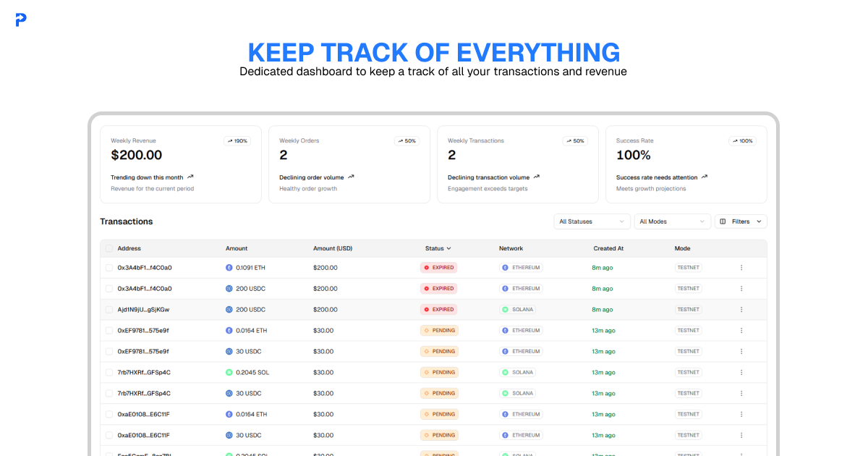Click PENDING badge in 0xEF9781 0.0164 ETH row

[440, 331]
